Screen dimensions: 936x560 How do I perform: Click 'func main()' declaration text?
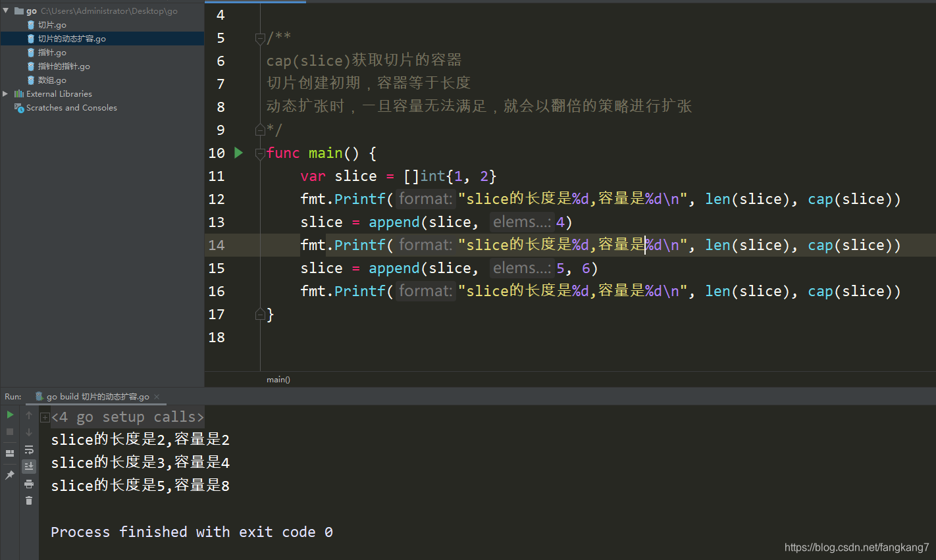click(313, 153)
